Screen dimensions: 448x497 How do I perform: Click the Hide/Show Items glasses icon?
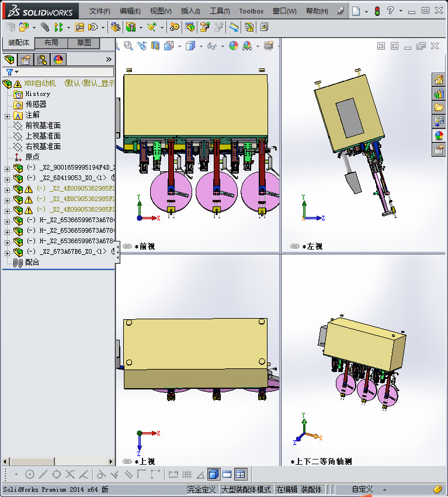point(211,46)
